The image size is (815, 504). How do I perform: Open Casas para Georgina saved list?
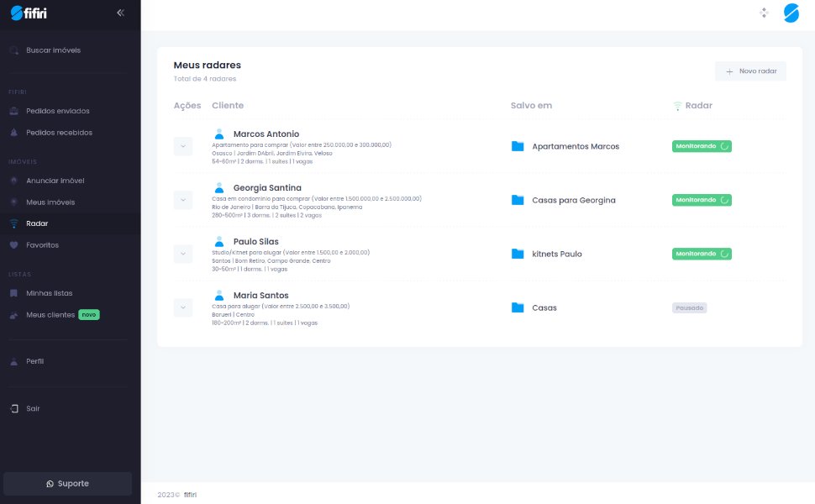click(x=573, y=200)
